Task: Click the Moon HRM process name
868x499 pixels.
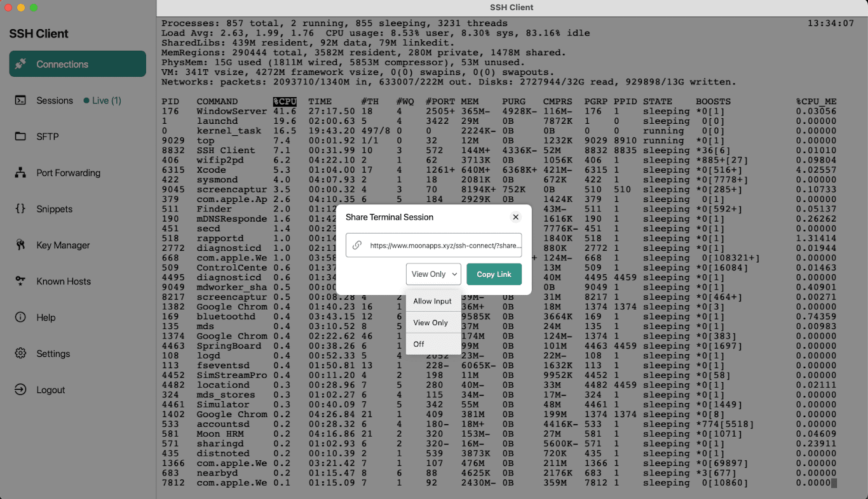Action: click(x=220, y=434)
